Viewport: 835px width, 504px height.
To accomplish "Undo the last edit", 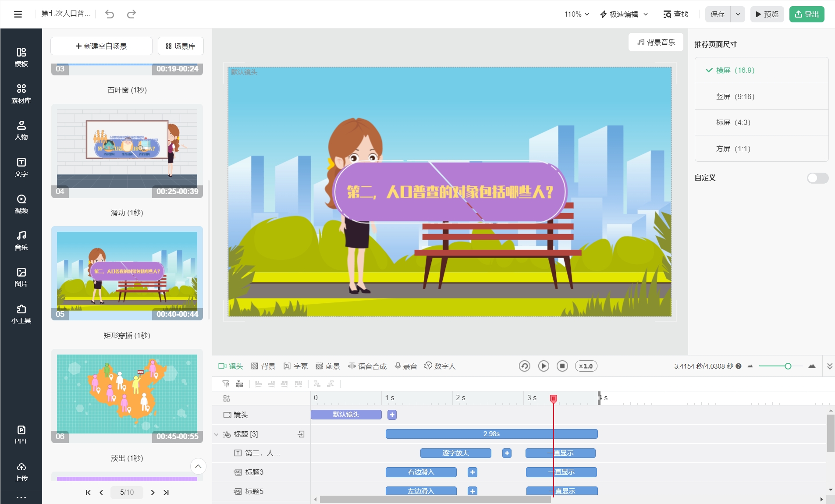I will 110,14.
